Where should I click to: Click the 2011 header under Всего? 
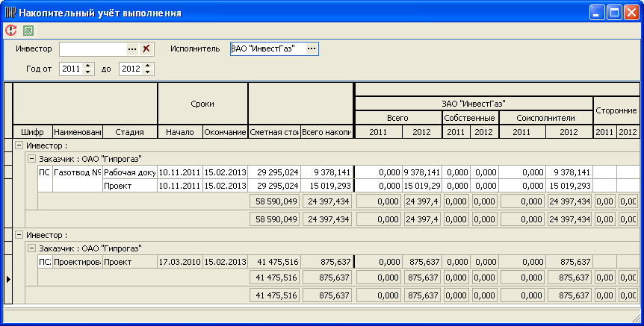click(x=378, y=132)
